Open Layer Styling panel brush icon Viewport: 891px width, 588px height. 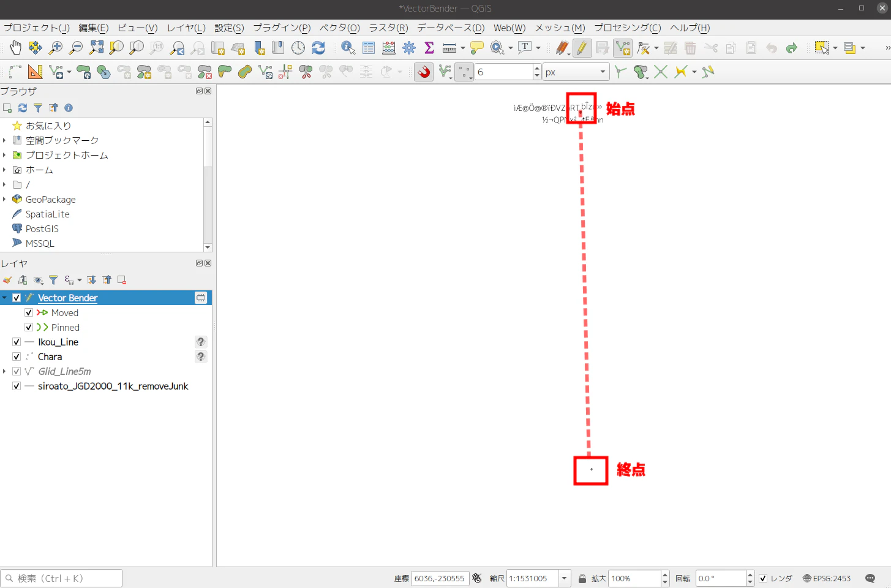7,280
